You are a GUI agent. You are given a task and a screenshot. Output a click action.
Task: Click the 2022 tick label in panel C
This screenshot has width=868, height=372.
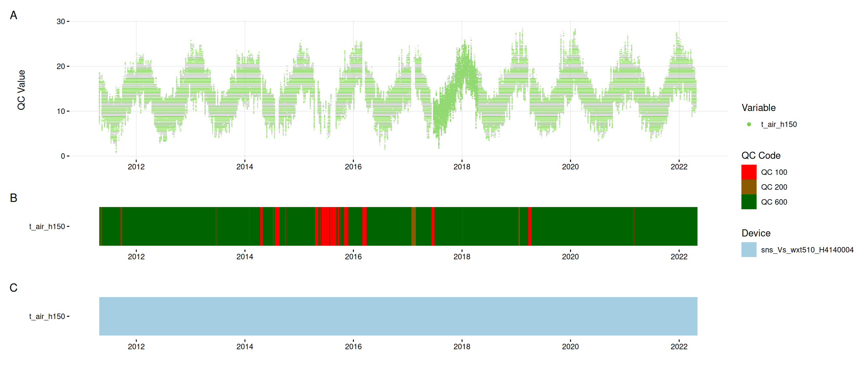(x=679, y=346)
